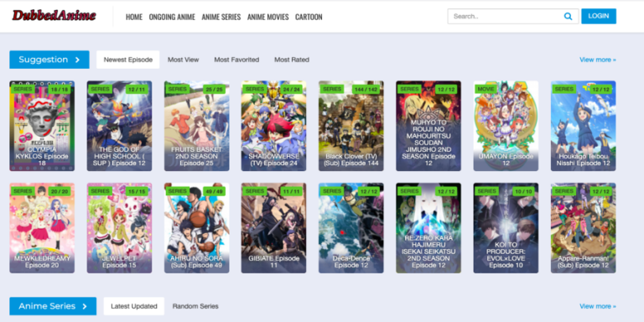Open the Anime Movies menu item

(x=267, y=17)
